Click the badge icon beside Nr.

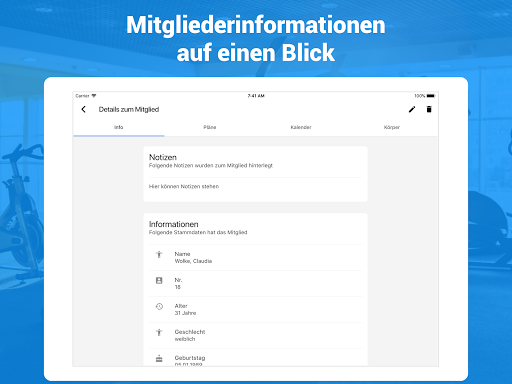(x=159, y=281)
